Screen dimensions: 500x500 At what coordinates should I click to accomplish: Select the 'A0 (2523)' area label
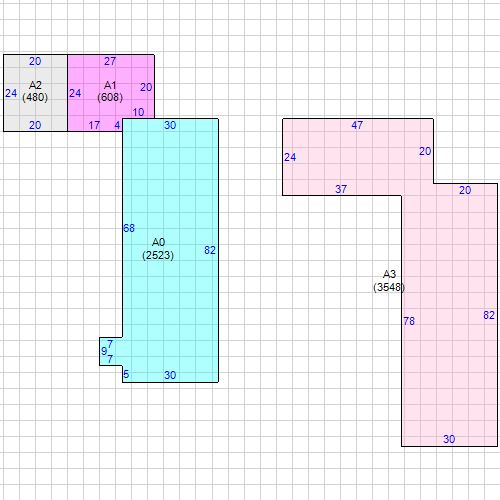click(x=158, y=249)
